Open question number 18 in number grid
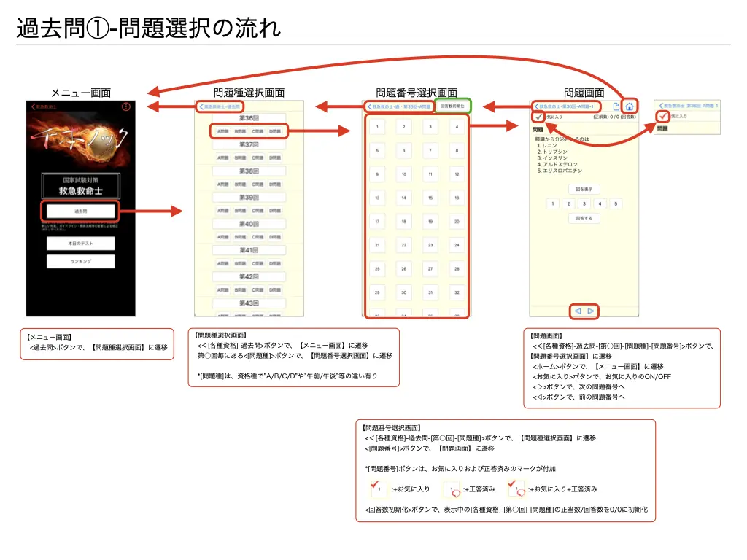This screenshot has height=560, width=747. (x=403, y=222)
